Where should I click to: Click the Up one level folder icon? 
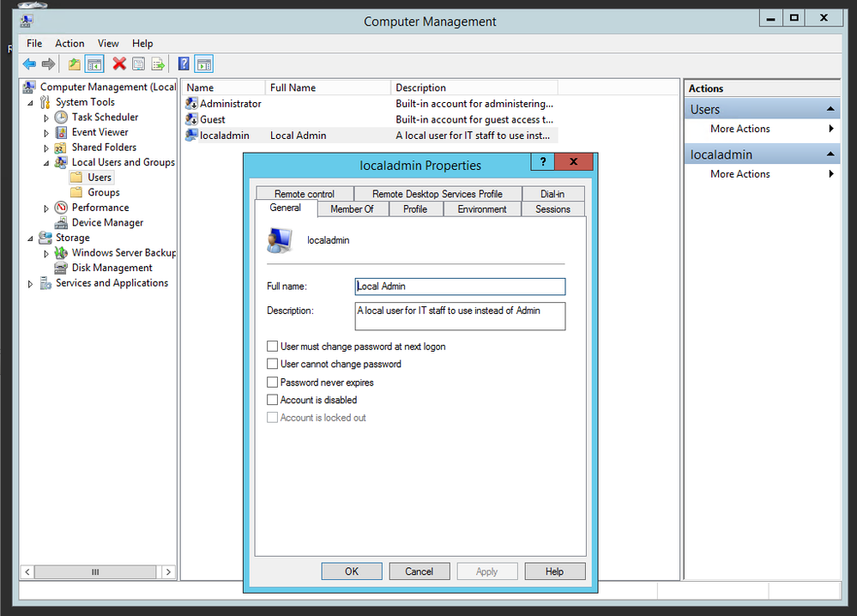coord(75,64)
